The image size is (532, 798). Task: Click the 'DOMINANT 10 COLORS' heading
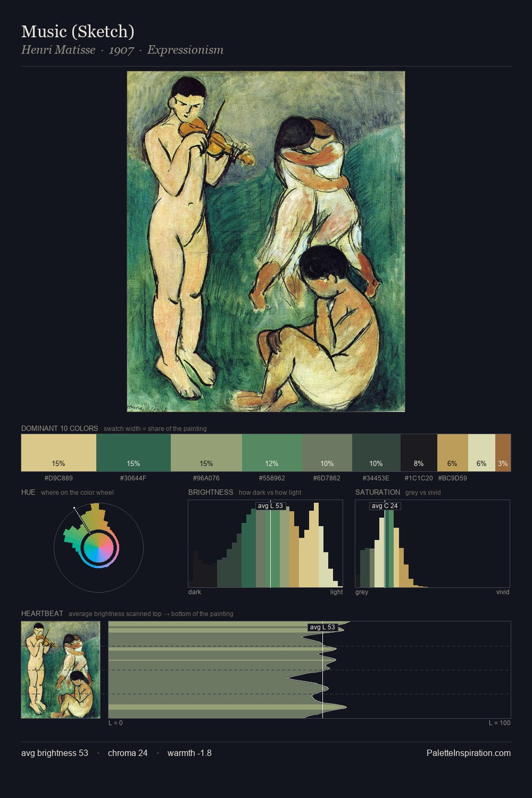click(60, 428)
